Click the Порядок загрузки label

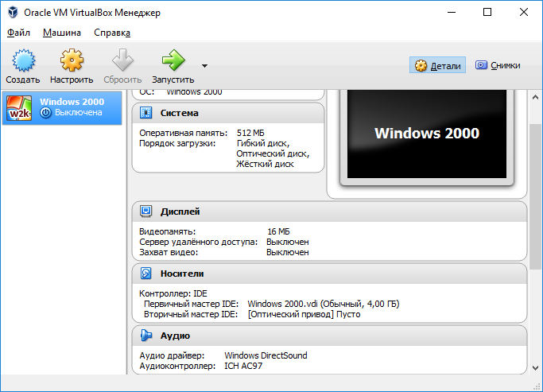177,143
